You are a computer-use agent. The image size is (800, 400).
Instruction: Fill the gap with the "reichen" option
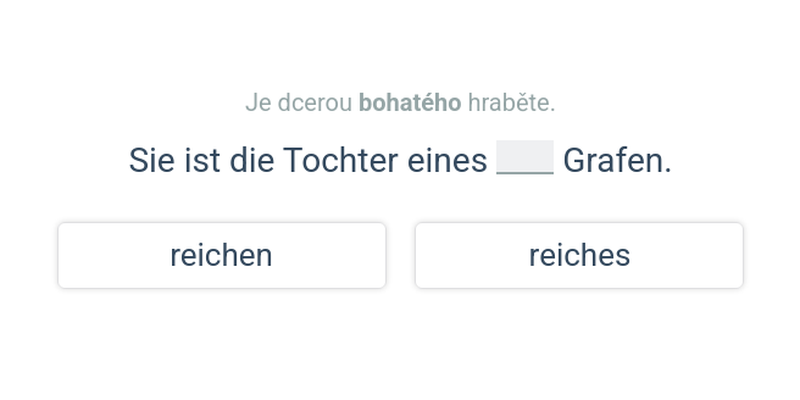[221, 256]
